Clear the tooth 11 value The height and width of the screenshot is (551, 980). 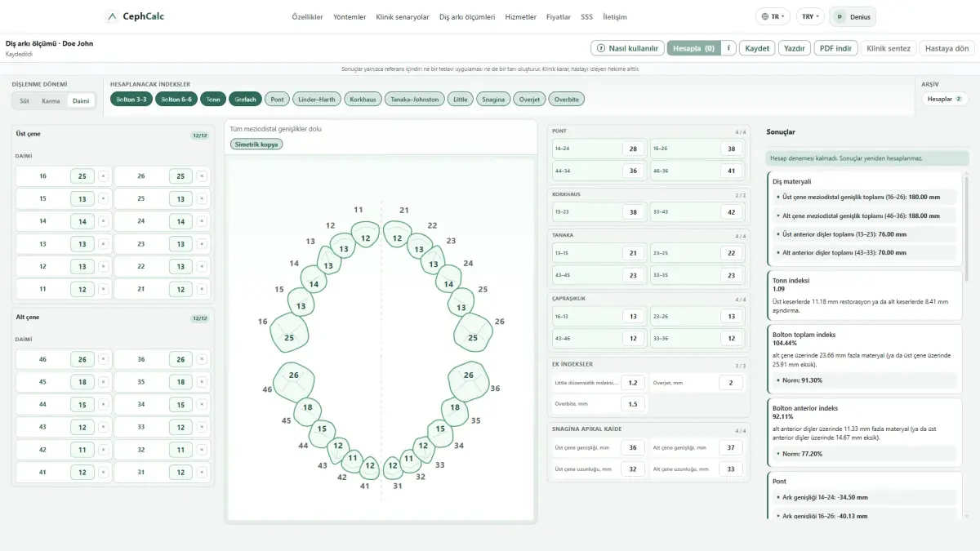point(103,289)
